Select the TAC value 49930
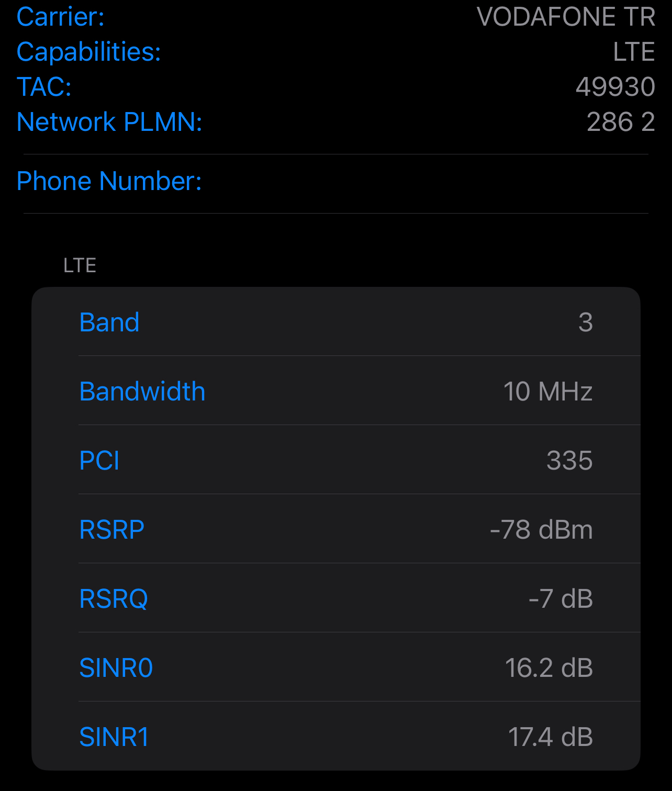Viewport: 672px width, 791px height. pyautogui.click(x=615, y=87)
